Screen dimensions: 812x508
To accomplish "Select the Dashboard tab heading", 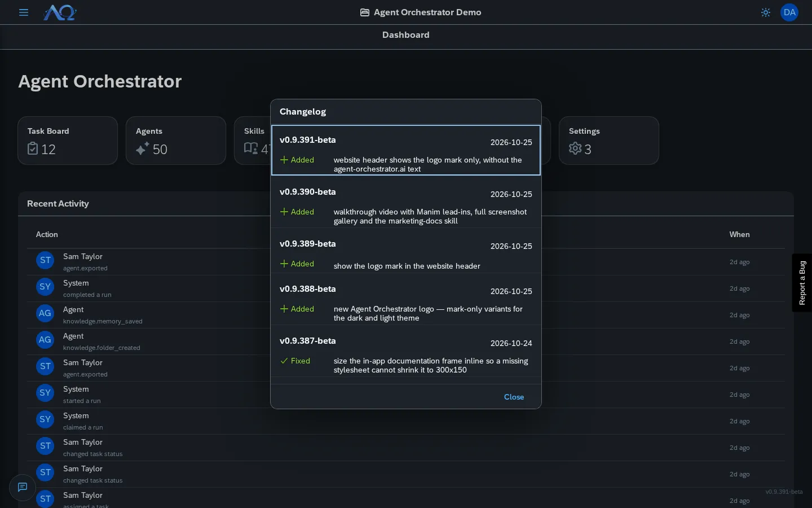I will coord(406,35).
